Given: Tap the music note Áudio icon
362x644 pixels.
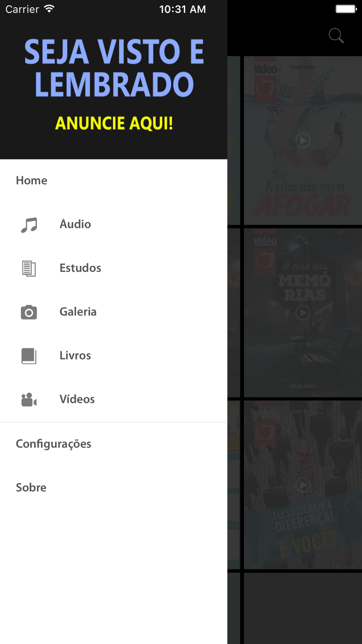Looking at the screenshot, I should click(x=29, y=225).
